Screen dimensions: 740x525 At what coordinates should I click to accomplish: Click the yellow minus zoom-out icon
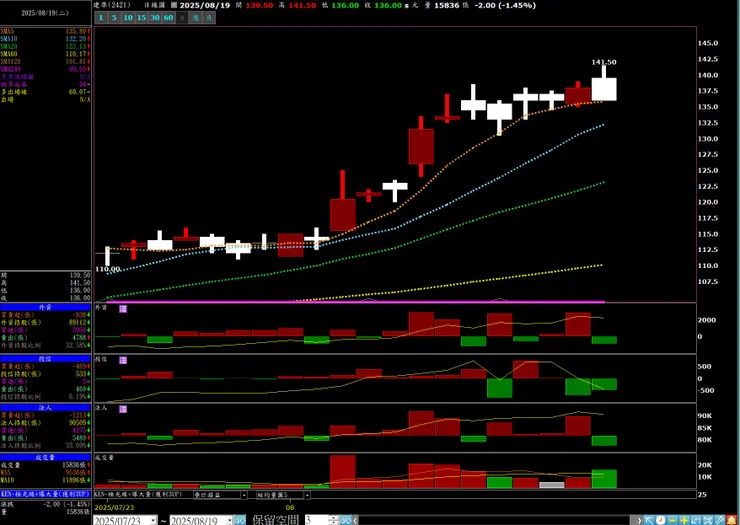pyautogui.click(x=672, y=520)
